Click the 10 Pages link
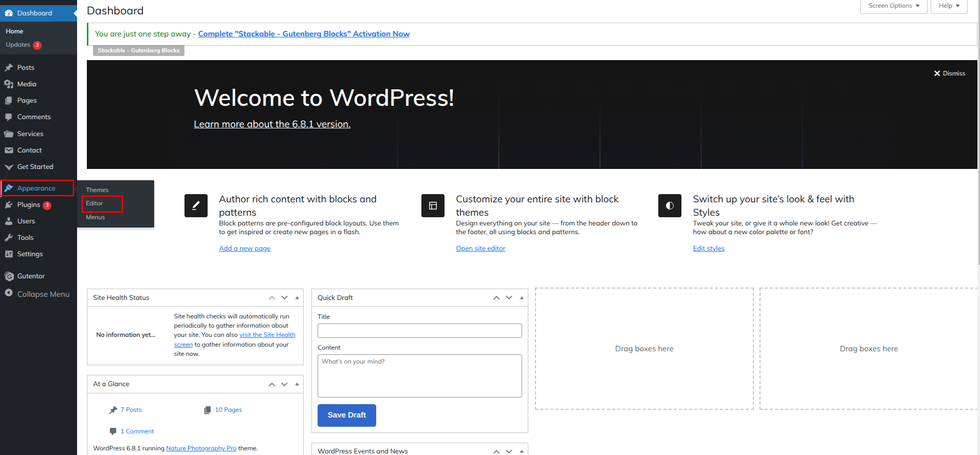This screenshot has height=455, width=980. point(229,410)
